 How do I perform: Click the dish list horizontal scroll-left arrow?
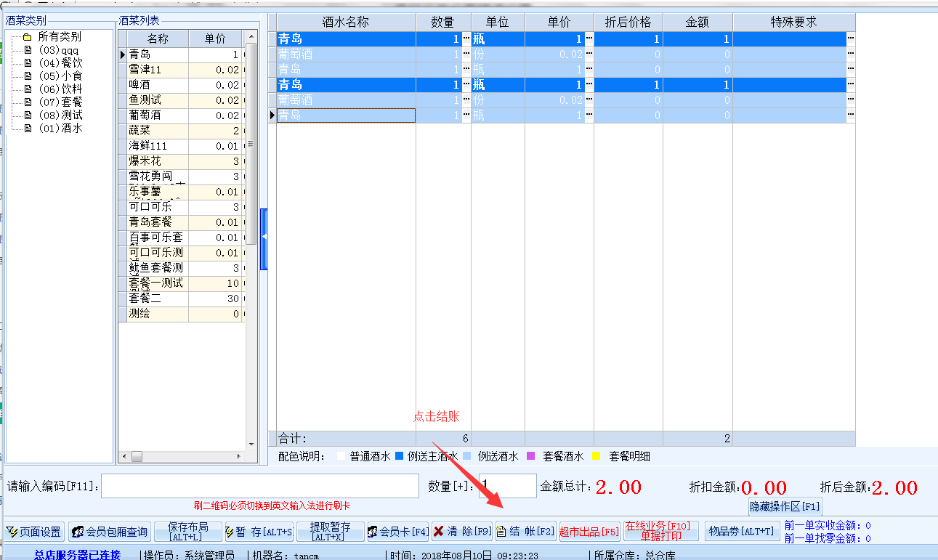tap(124, 456)
